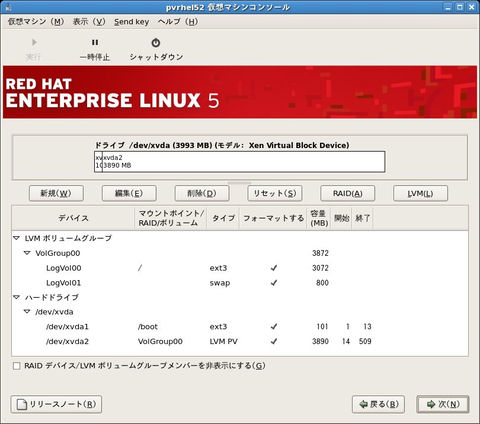Screen dimensions: 480x424
Task: Sort by タイプ column header
Action: coord(223,218)
